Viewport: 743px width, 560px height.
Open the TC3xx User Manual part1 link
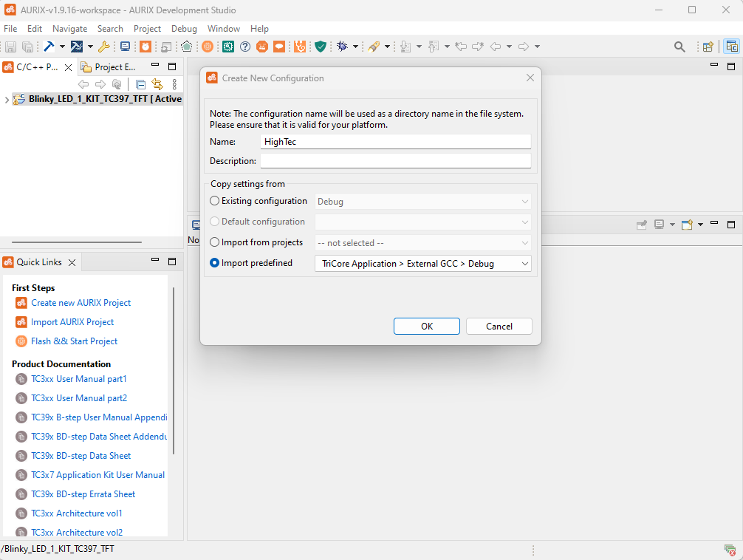(79, 379)
